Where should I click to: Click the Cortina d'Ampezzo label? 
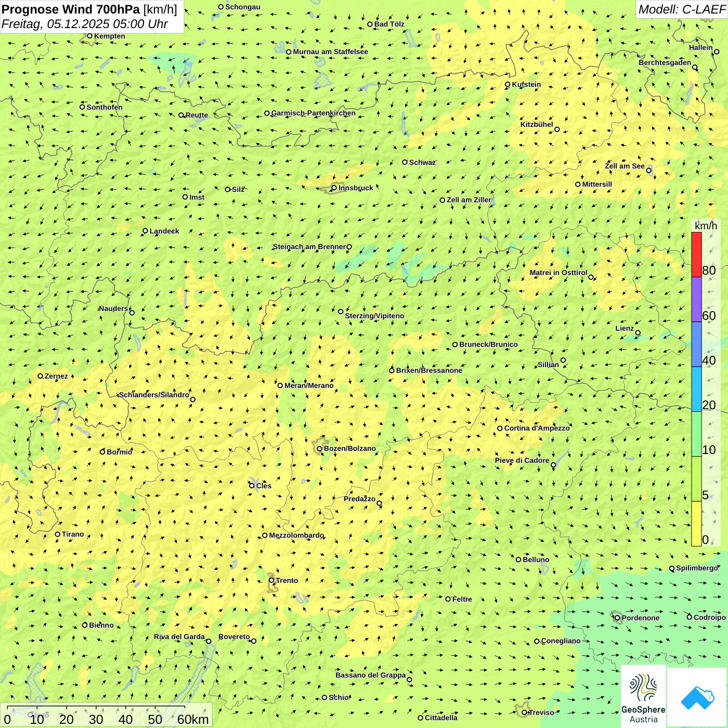537,428
